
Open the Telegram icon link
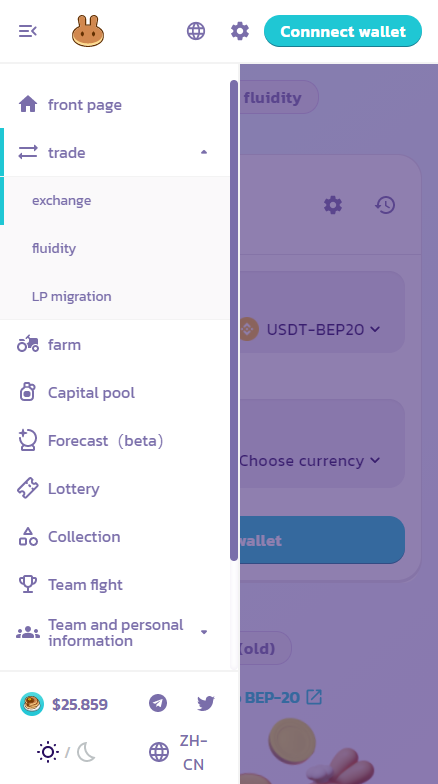coord(158,703)
